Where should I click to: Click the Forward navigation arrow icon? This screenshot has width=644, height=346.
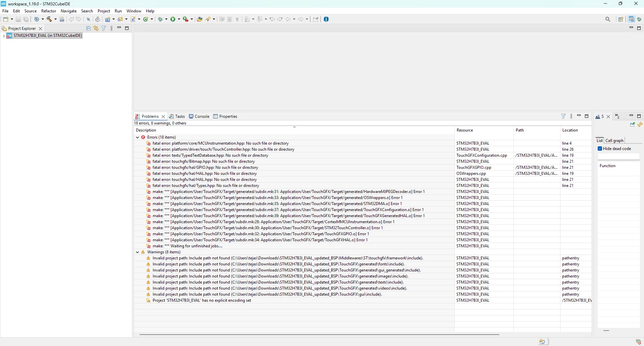click(x=301, y=19)
